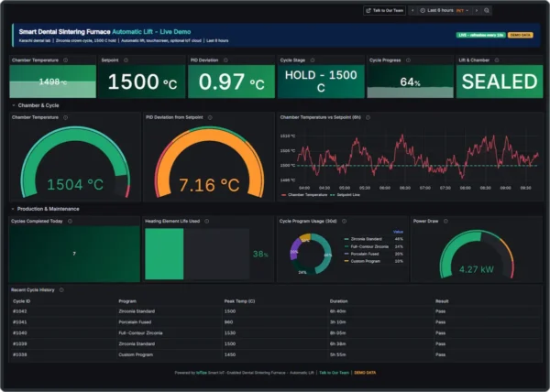Image resolution: width=550 pixels, height=392 pixels.
Task: Click the Cycle ID column header
Action: coord(22,301)
